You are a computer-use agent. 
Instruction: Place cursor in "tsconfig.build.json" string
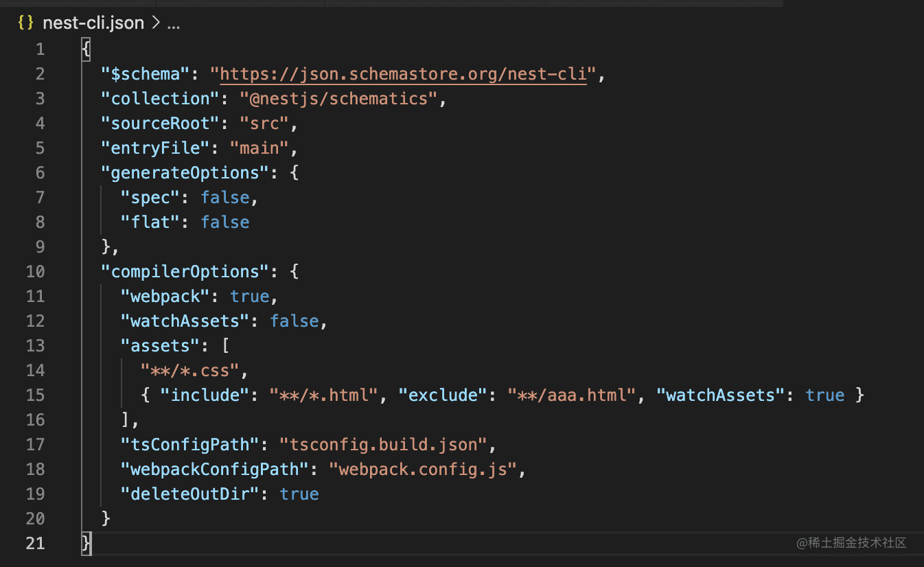(383, 445)
